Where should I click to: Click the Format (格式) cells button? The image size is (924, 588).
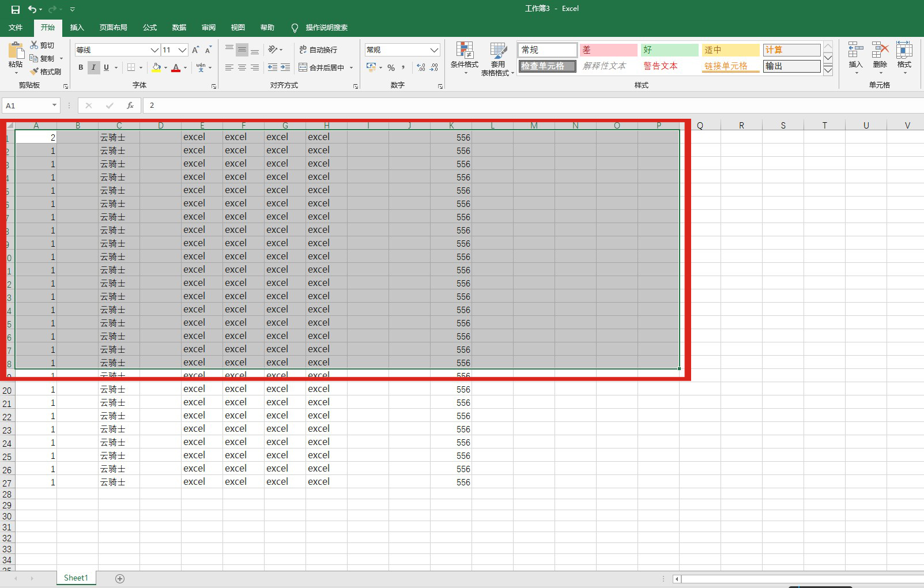904,58
